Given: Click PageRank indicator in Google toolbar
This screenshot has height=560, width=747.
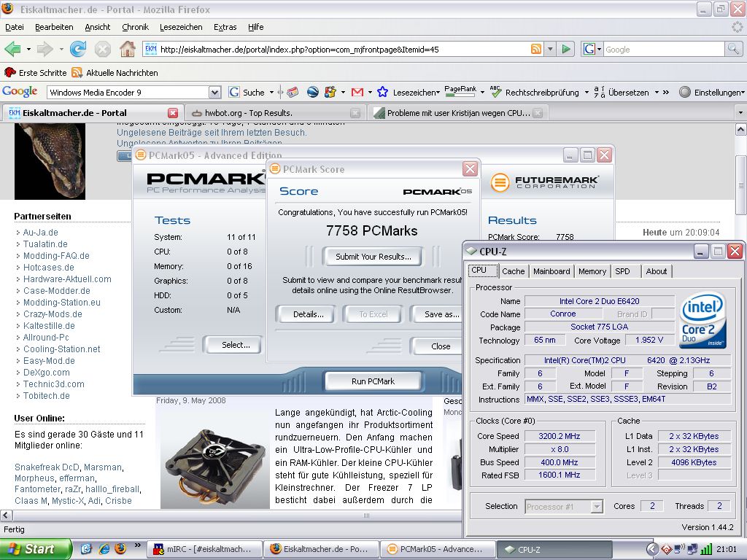Looking at the screenshot, I should tap(460, 91).
